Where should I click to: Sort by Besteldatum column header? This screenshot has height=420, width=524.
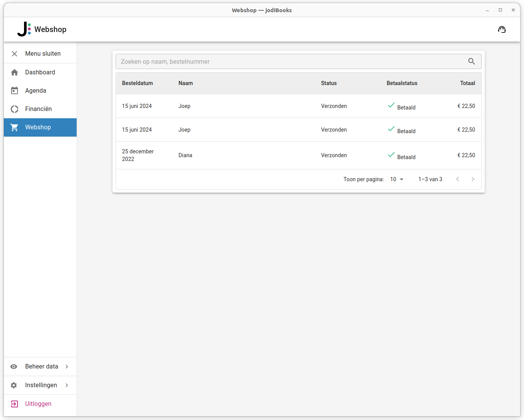[137, 83]
